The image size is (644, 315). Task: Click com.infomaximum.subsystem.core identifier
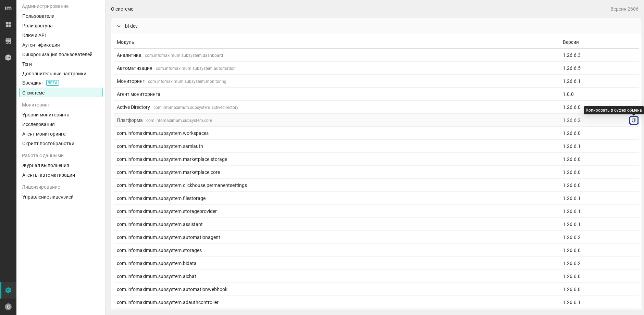[179, 121]
